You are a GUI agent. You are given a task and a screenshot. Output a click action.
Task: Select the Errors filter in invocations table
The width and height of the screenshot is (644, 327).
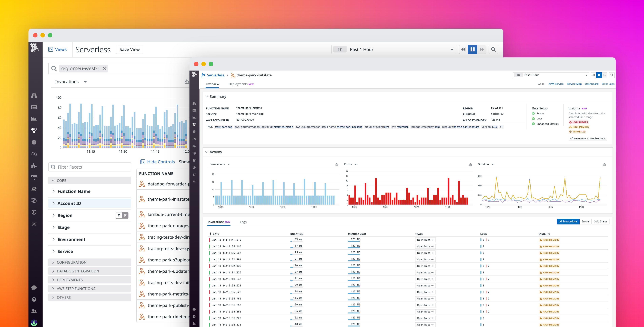click(x=585, y=221)
